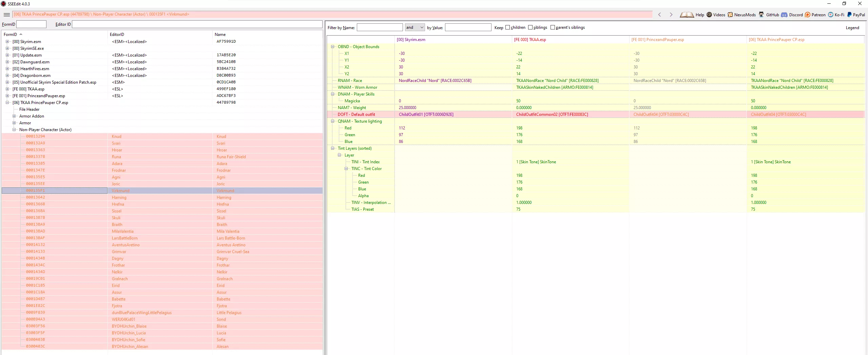
Task: Select the WNAM - Worn Armor row
Action: pos(596,87)
